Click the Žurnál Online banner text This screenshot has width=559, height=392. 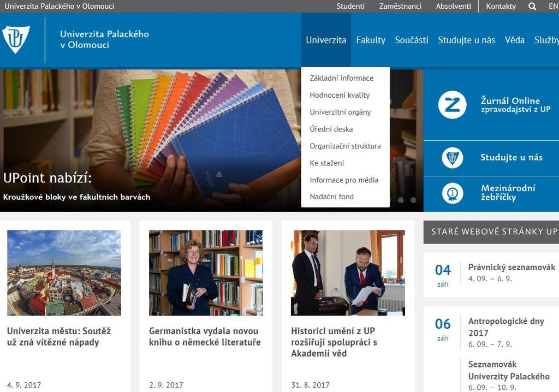coord(515,104)
